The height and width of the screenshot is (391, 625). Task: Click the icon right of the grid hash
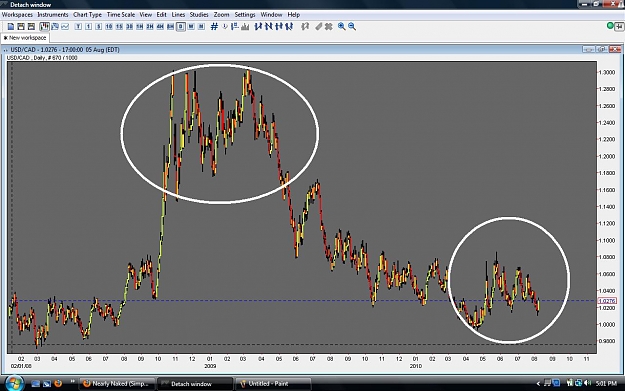coord(225,27)
